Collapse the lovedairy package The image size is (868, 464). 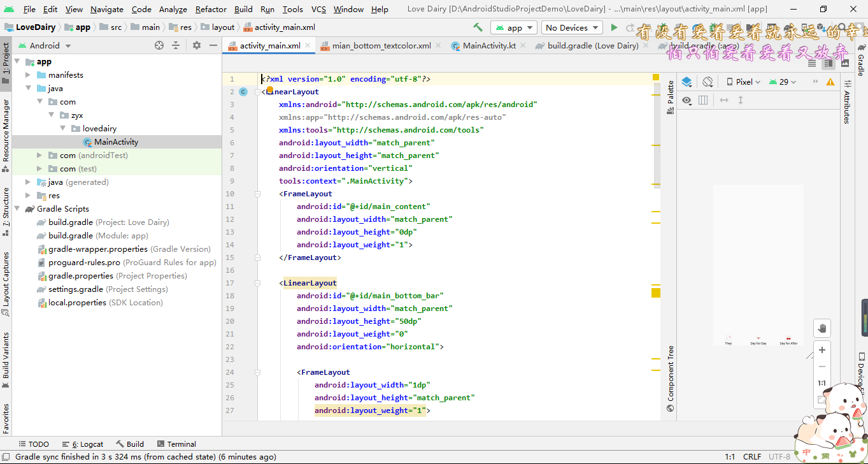click(62, 129)
